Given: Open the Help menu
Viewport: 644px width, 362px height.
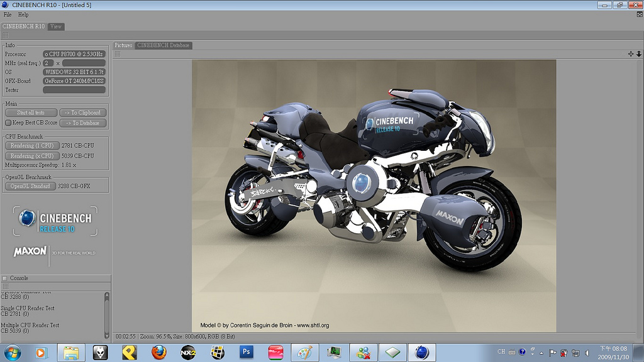Looking at the screenshot, I should (x=23, y=14).
